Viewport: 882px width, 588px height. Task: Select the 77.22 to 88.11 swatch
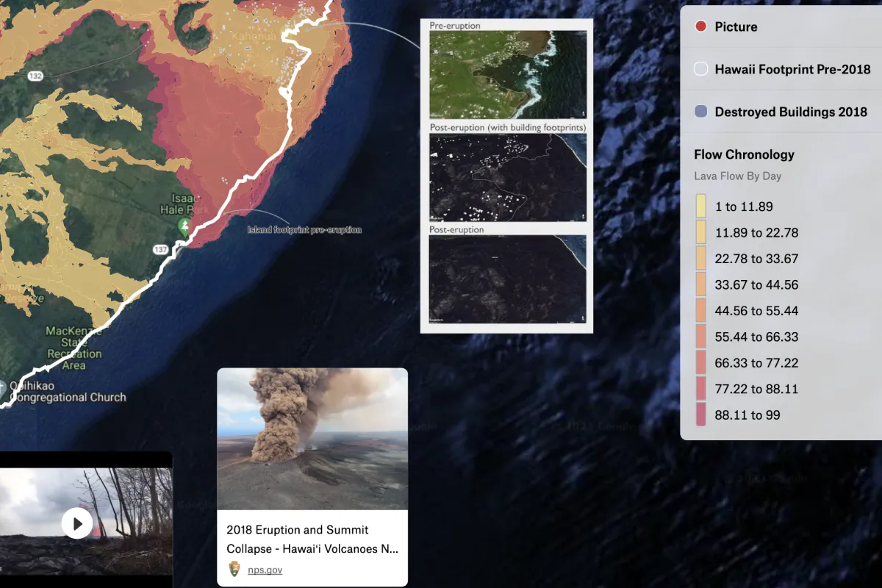tap(700, 389)
